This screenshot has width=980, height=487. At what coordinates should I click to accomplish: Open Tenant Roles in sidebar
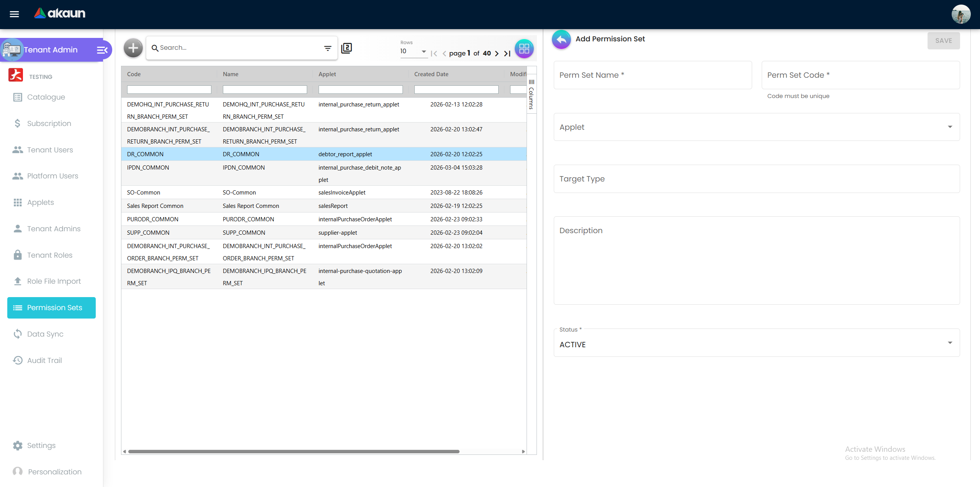(50, 255)
